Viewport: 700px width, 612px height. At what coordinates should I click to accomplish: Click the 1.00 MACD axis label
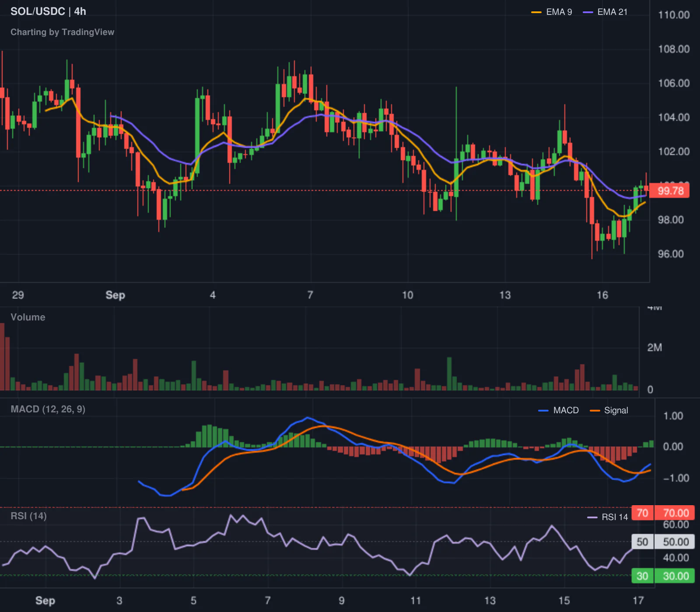[673, 416]
